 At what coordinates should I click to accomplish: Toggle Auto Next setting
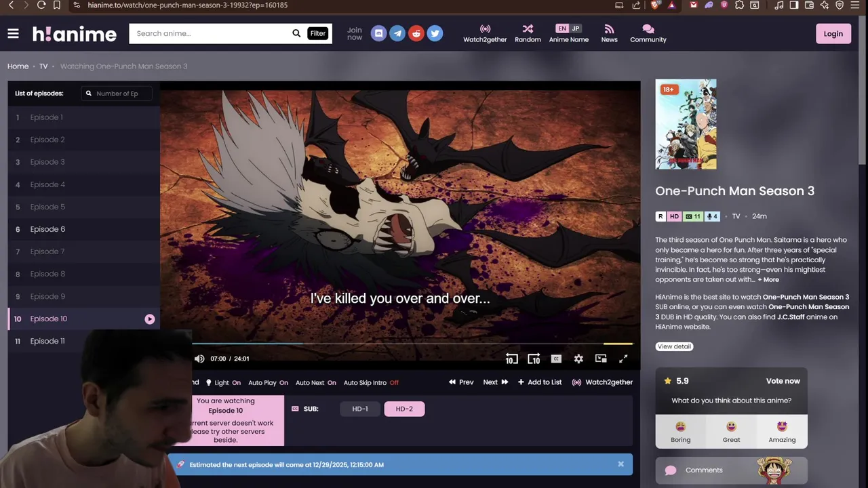pos(316,382)
